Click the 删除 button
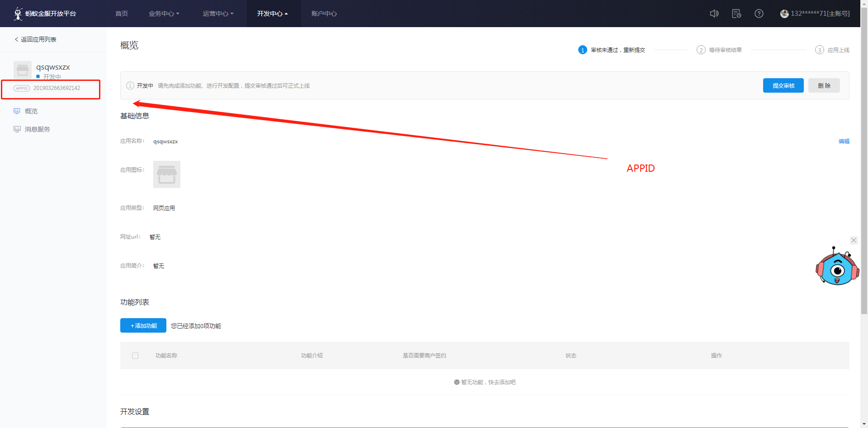This screenshot has width=868, height=428. [824, 85]
